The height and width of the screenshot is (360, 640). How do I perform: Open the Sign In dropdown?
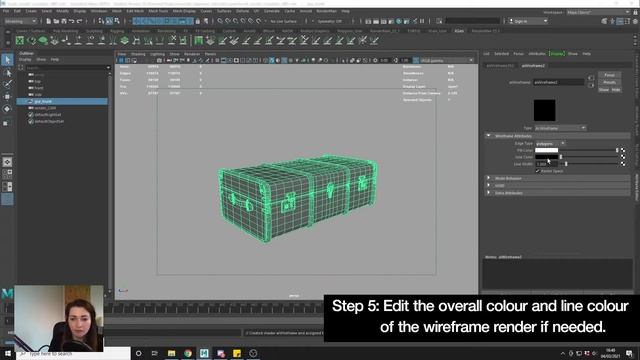528,21
